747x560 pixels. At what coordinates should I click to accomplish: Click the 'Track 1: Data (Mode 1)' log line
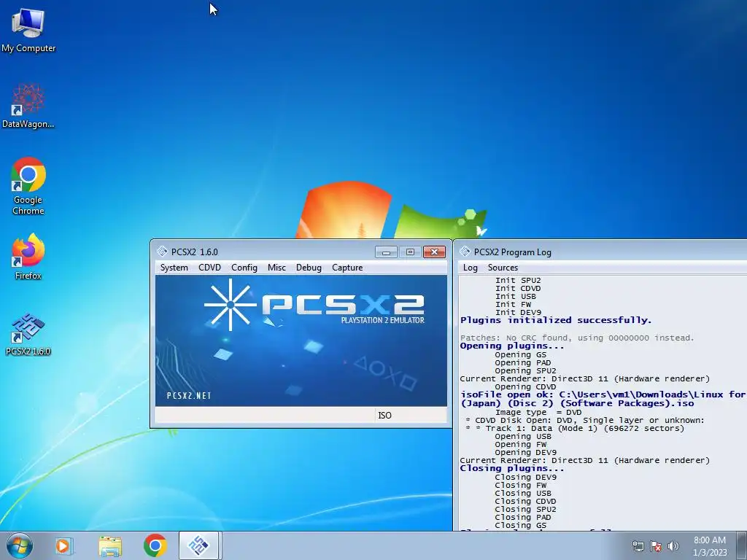click(575, 429)
